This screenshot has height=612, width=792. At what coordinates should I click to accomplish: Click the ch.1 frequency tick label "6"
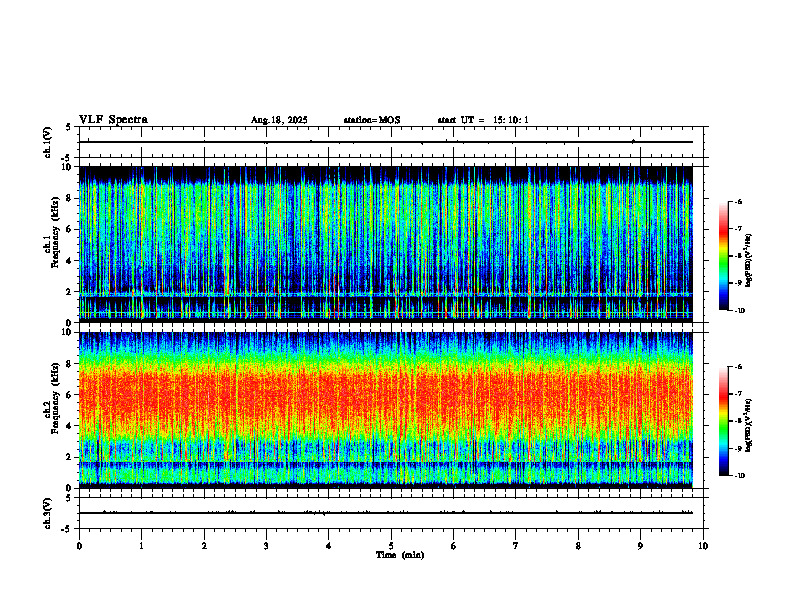(70, 229)
